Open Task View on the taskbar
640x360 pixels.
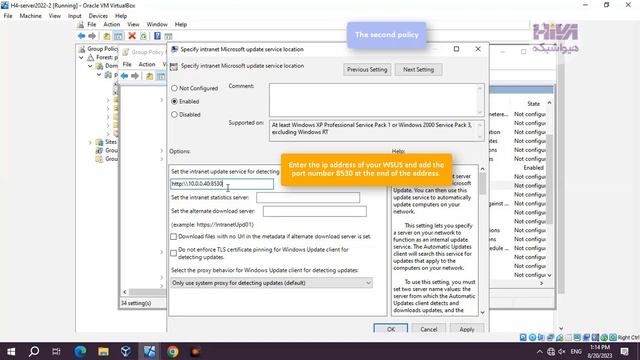point(56,351)
